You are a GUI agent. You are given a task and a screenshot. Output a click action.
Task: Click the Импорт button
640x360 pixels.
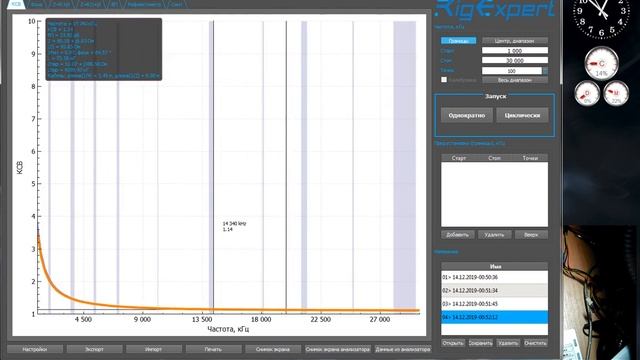tap(153, 349)
